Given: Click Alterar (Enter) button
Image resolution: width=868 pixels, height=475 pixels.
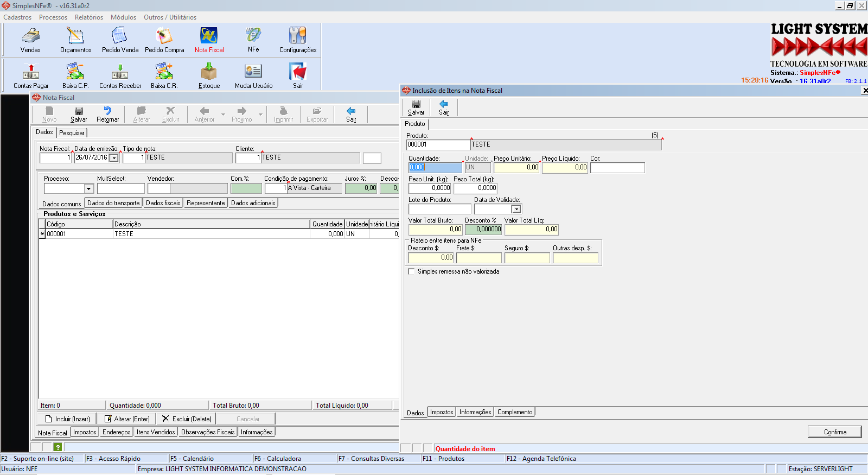Looking at the screenshot, I should pos(126,419).
